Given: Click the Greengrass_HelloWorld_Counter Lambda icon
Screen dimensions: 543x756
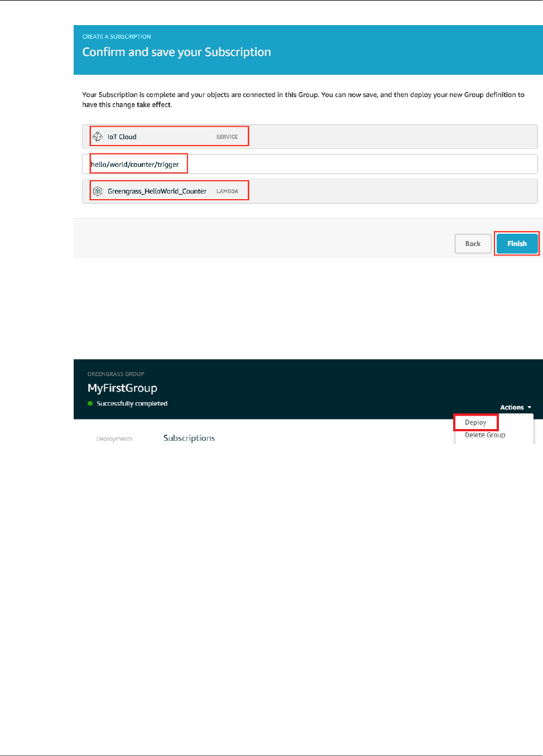Looking at the screenshot, I should (98, 191).
